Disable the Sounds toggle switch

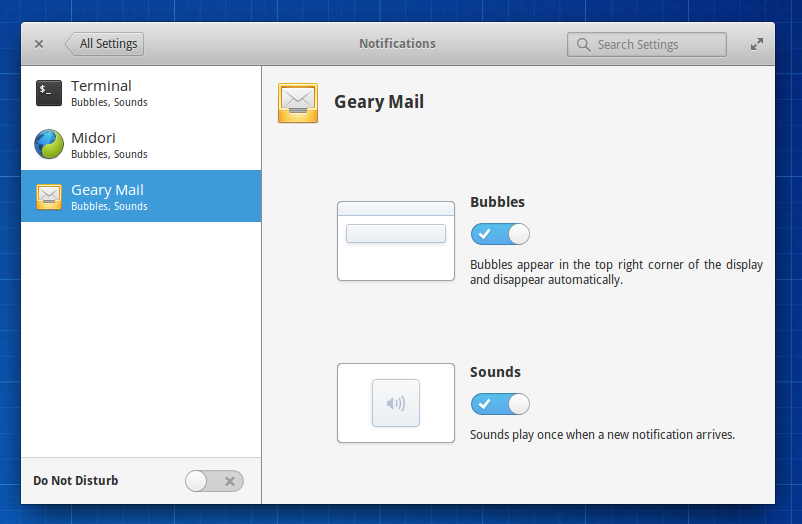500,404
